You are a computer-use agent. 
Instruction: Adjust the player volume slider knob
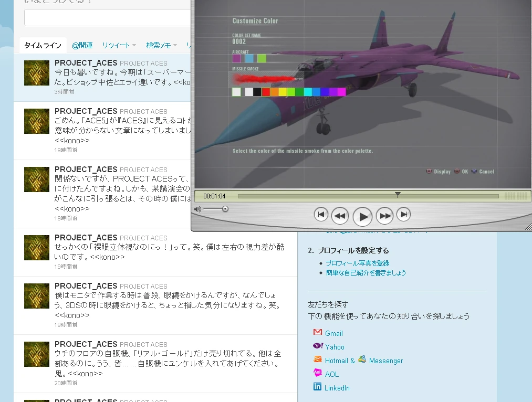(x=225, y=209)
